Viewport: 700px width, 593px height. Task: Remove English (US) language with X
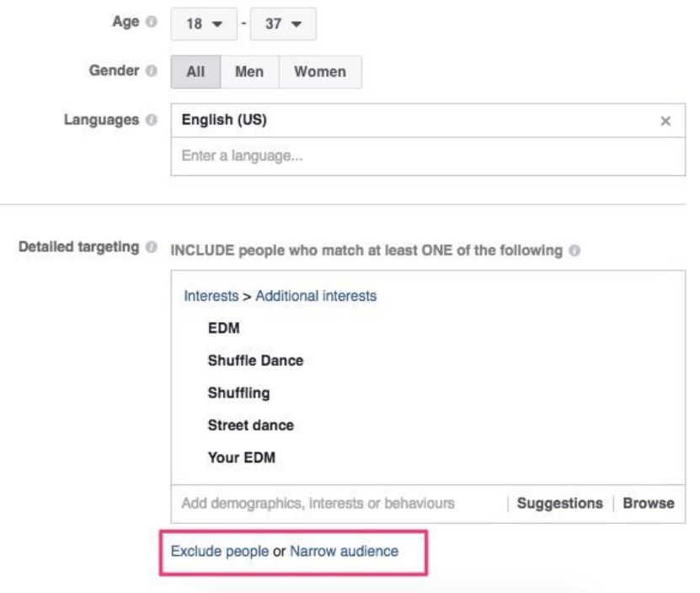point(665,121)
